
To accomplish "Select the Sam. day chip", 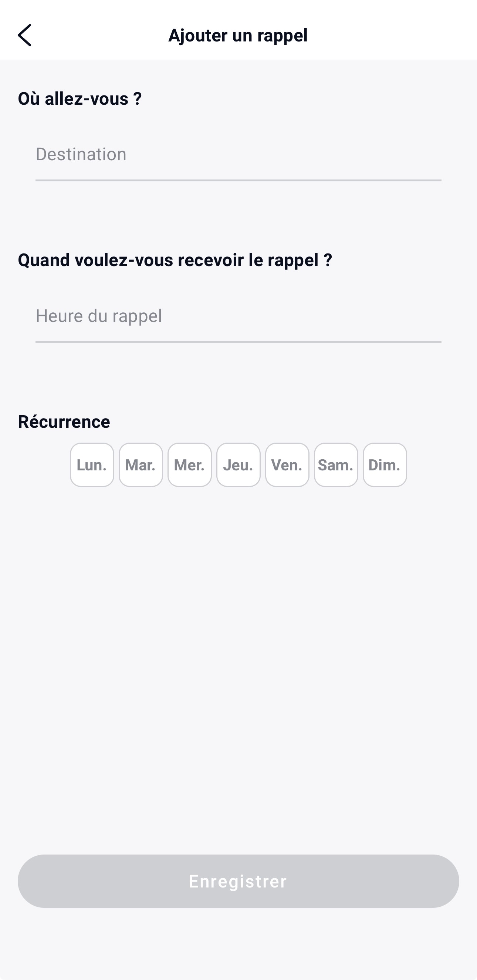I will pyautogui.click(x=336, y=464).
